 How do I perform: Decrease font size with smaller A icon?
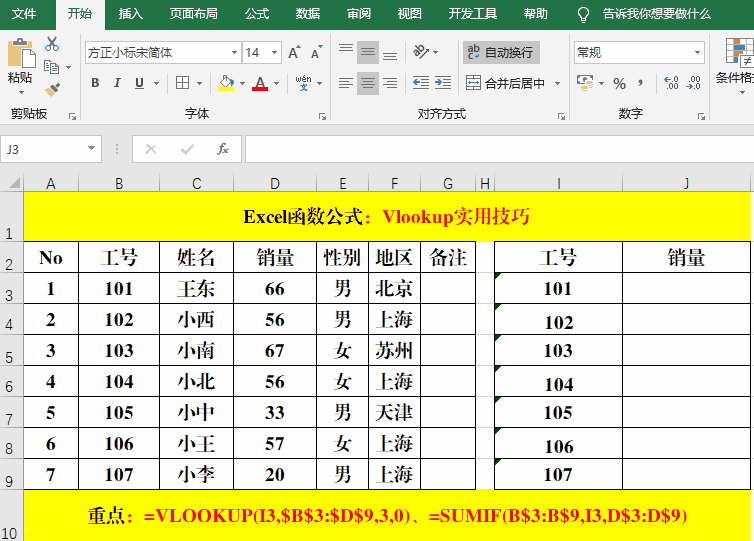(x=316, y=52)
